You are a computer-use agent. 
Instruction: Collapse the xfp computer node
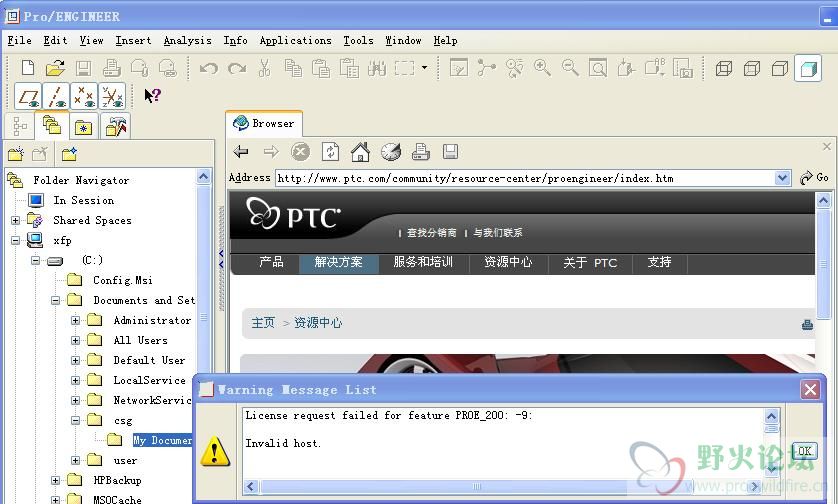click(x=15, y=241)
